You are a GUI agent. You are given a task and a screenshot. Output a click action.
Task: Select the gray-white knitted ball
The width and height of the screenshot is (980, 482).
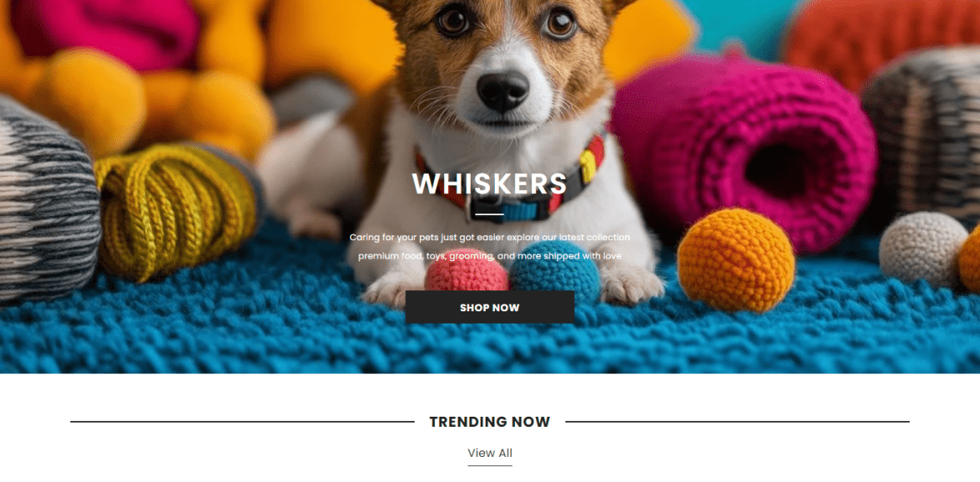point(922,249)
